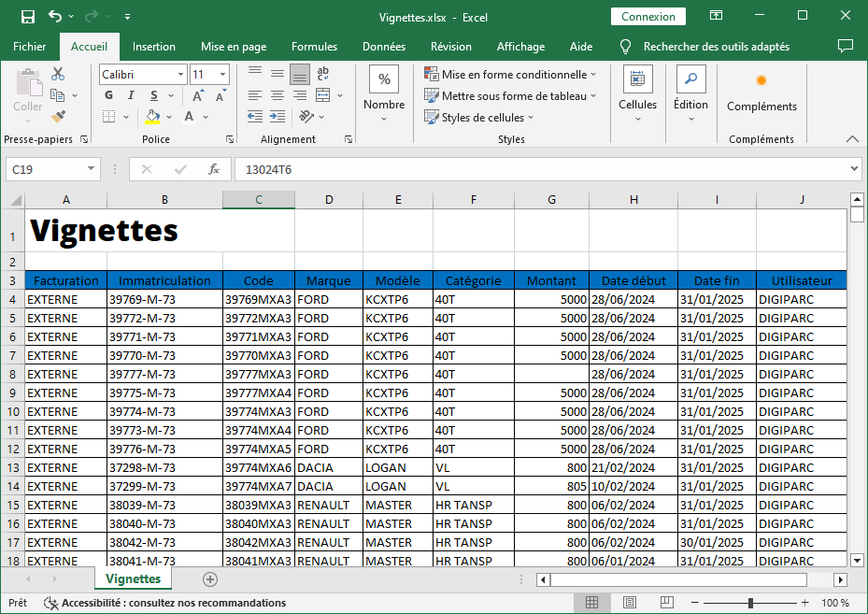Activate the Format Painter brush

coord(58,116)
